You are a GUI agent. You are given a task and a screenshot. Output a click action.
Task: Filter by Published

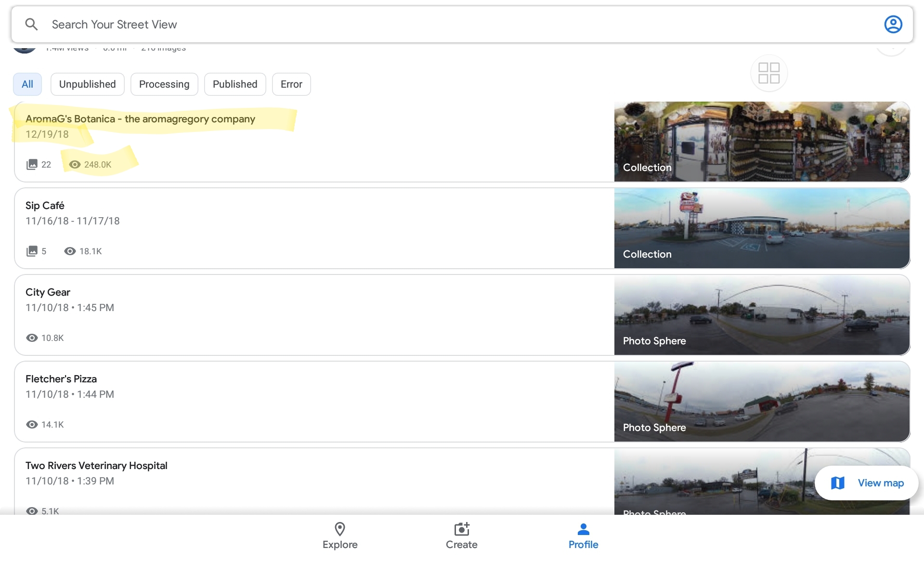tap(235, 84)
